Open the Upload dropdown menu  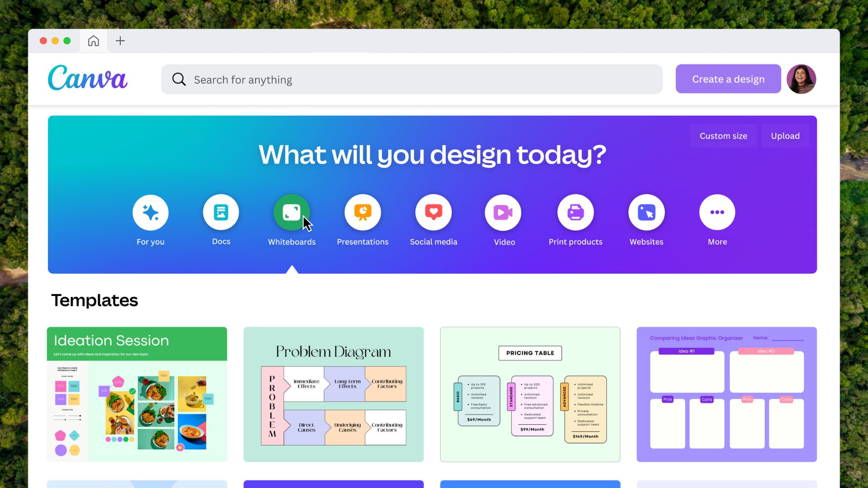pos(785,135)
